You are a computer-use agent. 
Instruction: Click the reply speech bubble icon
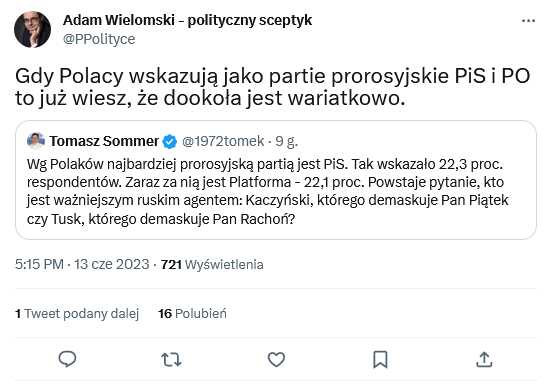[x=67, y=359]
